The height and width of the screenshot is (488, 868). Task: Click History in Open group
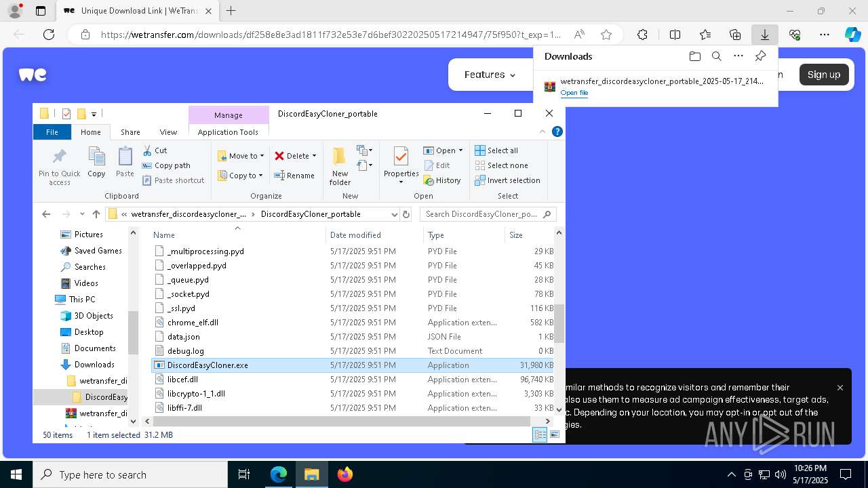pos(442,180)
